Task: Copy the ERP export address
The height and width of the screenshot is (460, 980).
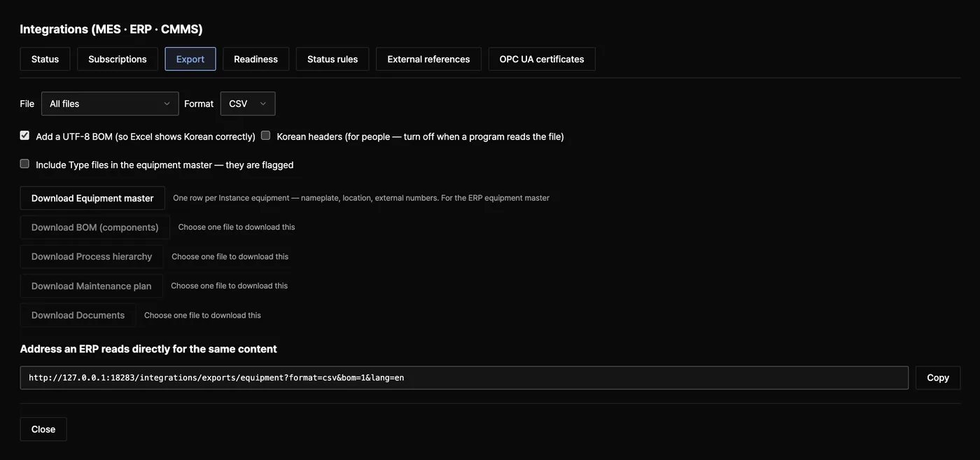Action: coord(938,378)
